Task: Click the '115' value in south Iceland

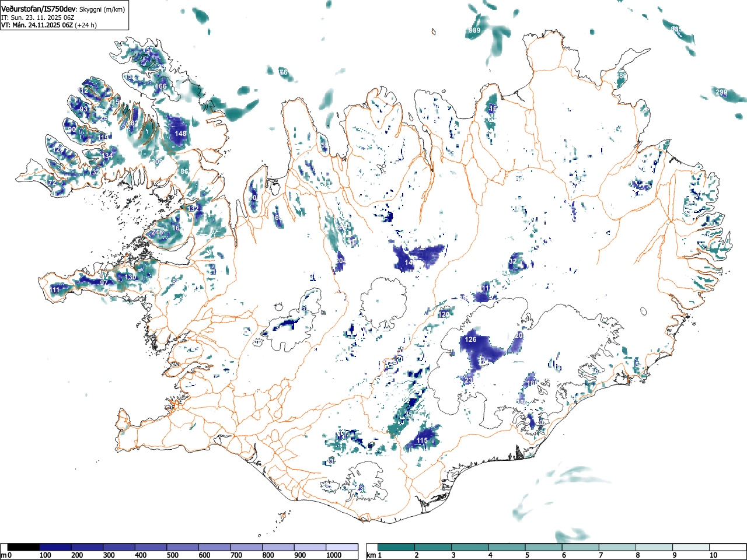Action: 423,440
